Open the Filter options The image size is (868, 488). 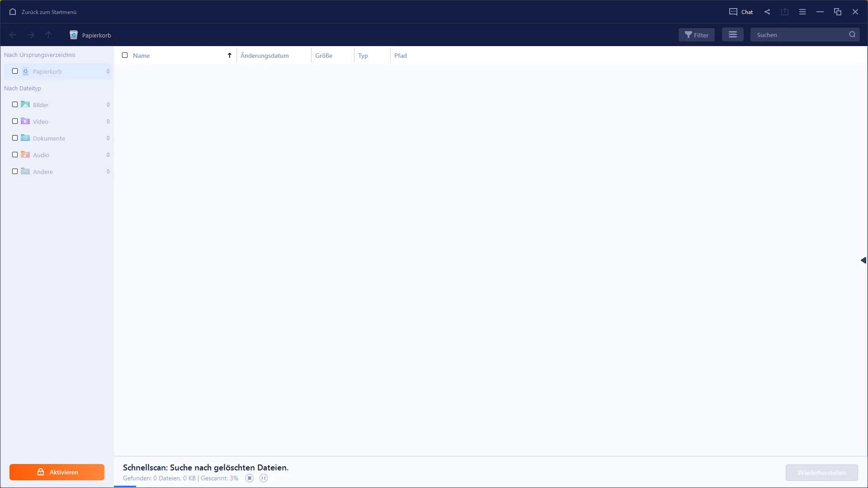(697, 35)
